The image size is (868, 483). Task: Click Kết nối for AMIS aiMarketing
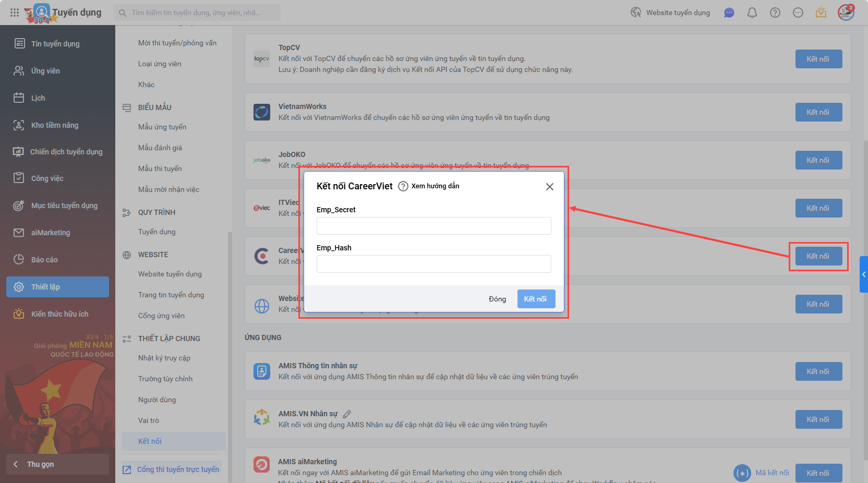tap(818, 473)
